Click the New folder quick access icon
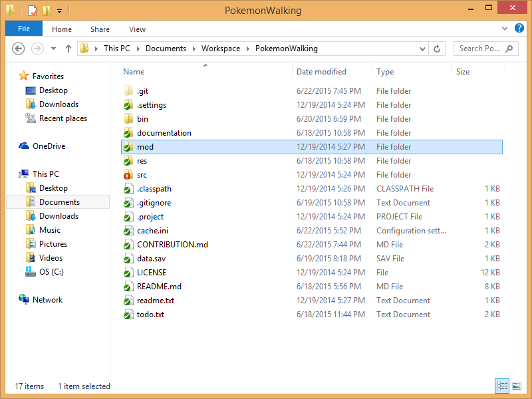Image resolution: width=532 pixels, height=399 pixels. coord(47,11)
